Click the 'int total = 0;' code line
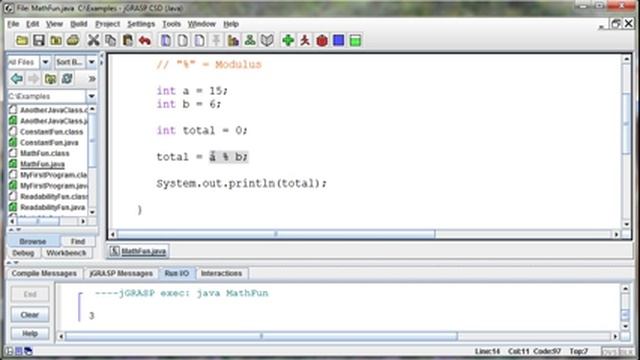 [202, 131]
